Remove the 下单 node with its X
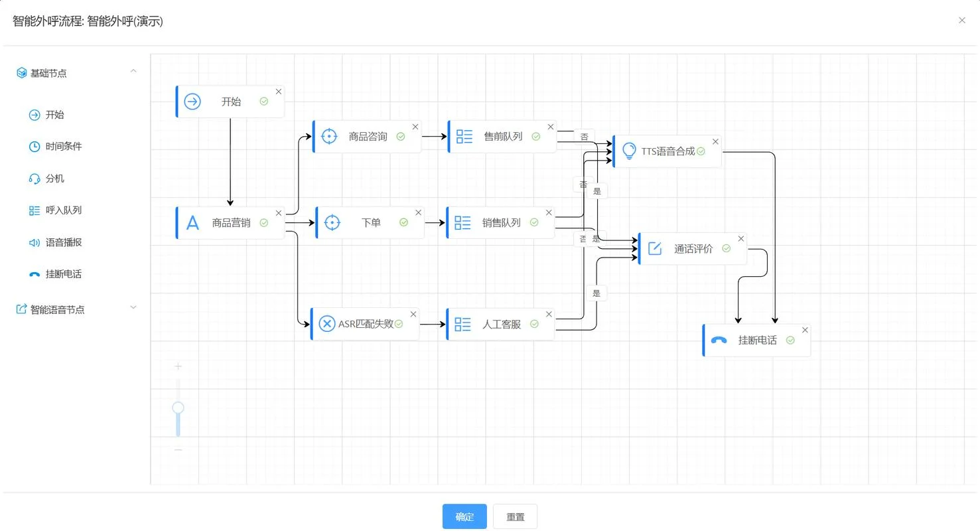980x531 pixels. click(x=418, y=212)
